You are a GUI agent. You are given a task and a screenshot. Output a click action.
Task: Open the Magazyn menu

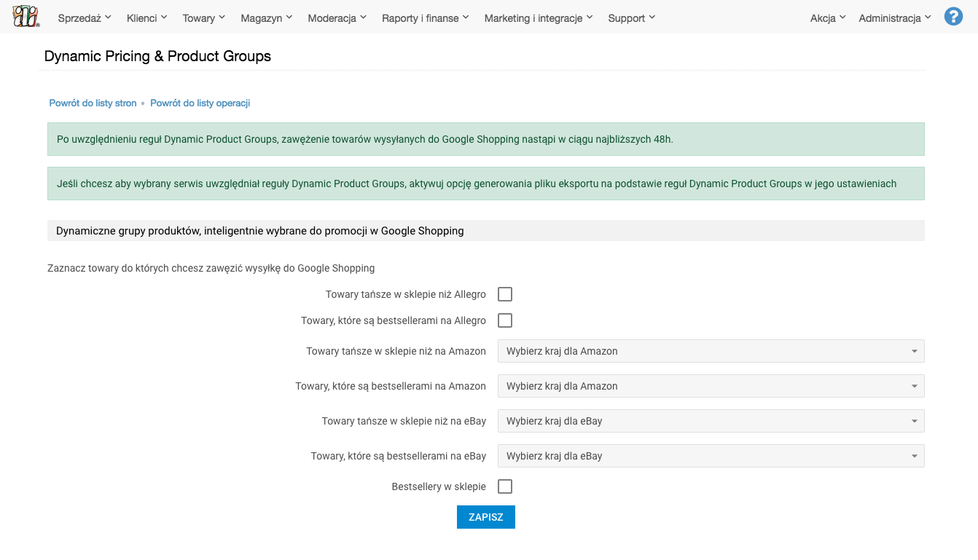pyautogui.click(x=267, y=18)
